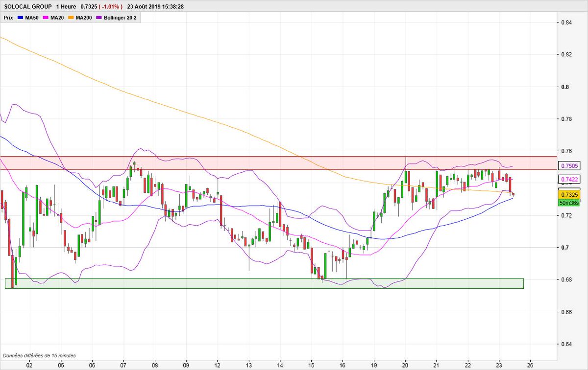Click the 05 date axis label
The width and height of the screenshot is (588, 370).
click(61, 365)
